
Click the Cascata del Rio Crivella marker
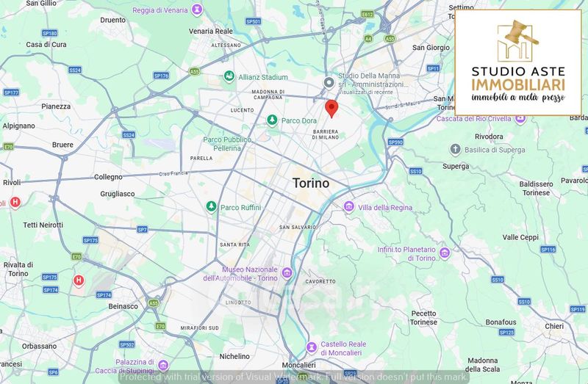520,119
